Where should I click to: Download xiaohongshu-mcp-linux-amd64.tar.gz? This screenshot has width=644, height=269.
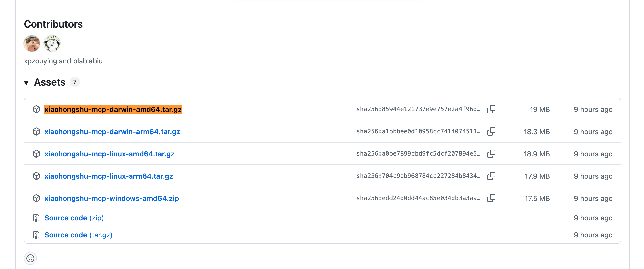coord(109,154)
